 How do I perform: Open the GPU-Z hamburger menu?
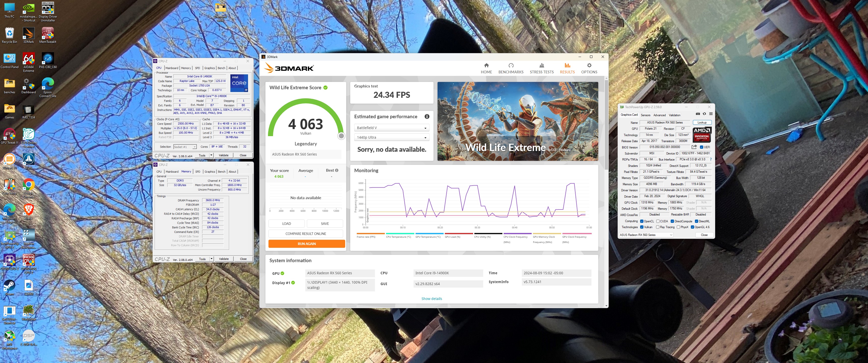[x=711, y=114]
